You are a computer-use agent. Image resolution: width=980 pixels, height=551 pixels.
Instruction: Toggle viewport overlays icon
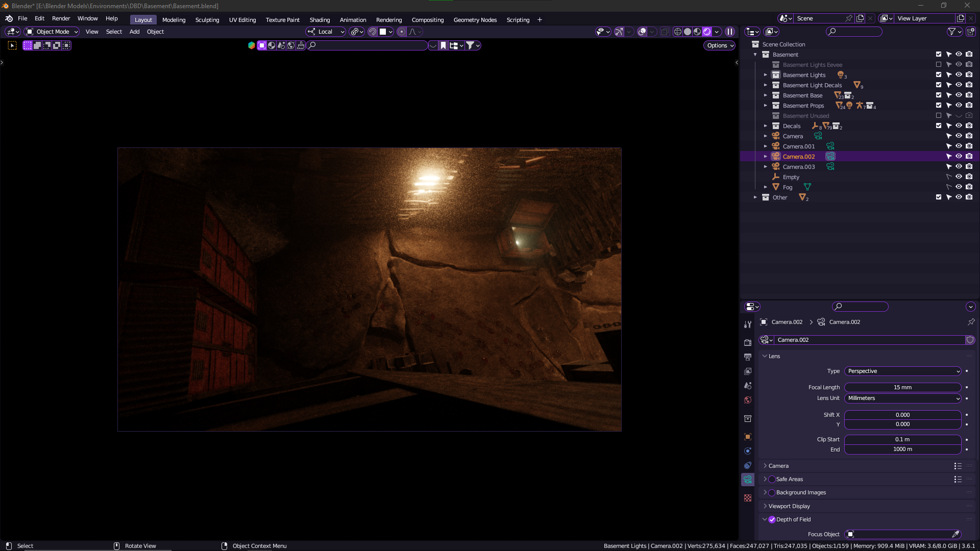(x=642, y=32)
